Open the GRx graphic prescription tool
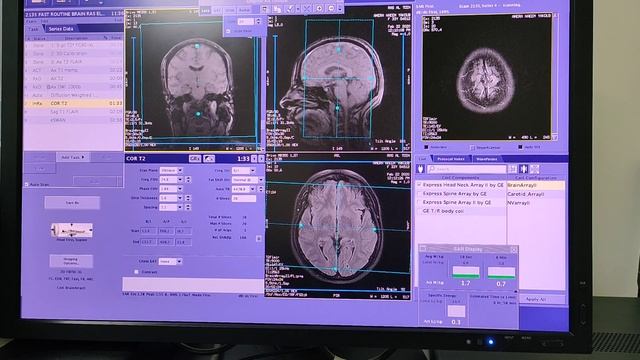Screen dimensions: 640x360 tap(195, 159)
